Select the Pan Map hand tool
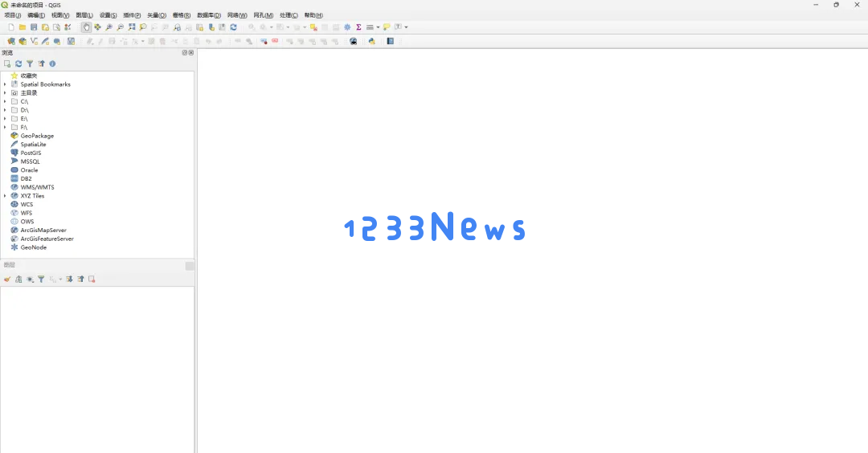 86,27
